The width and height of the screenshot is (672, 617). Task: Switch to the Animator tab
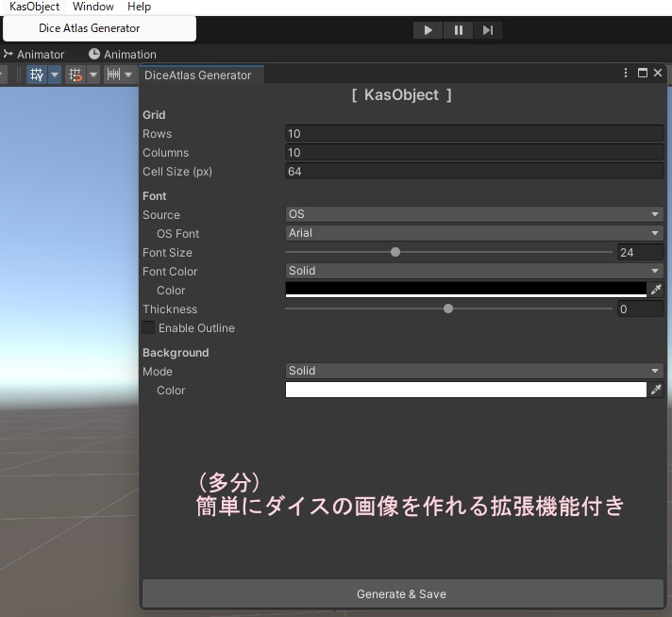[34, 55]
